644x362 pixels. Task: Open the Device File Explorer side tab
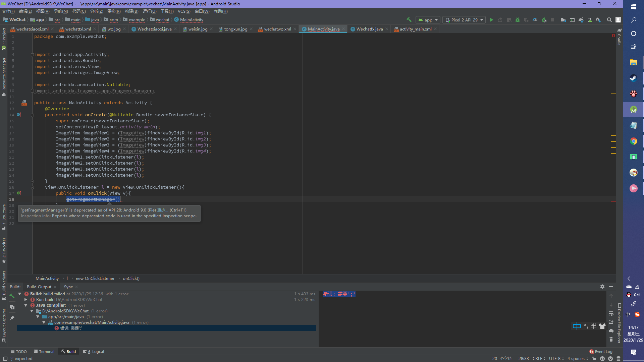pos(619,323)
